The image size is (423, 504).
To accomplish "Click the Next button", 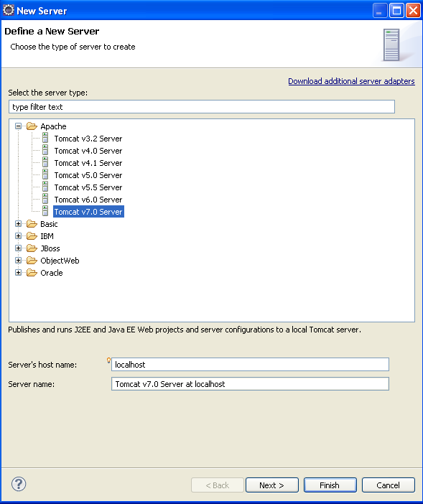I will (272, 485).
